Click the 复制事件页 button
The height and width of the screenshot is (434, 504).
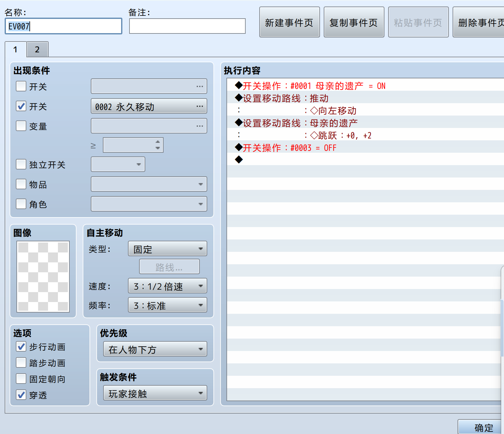coord(354,22)
